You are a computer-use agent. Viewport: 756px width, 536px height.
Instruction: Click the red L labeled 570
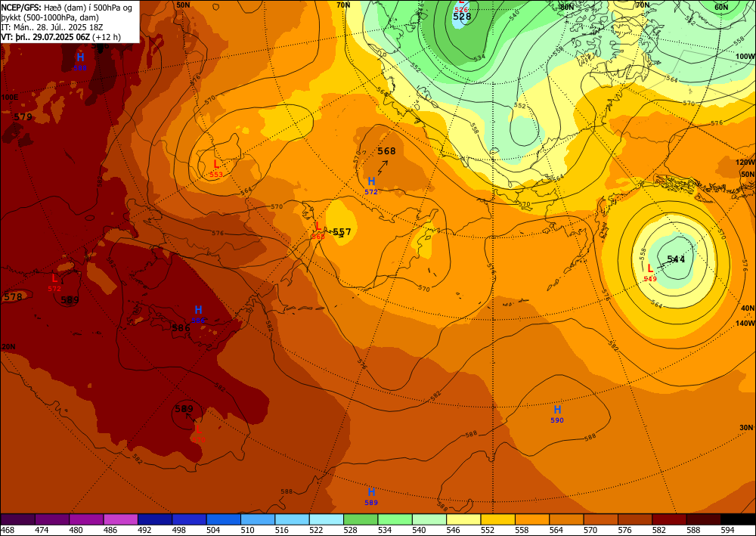198,429
